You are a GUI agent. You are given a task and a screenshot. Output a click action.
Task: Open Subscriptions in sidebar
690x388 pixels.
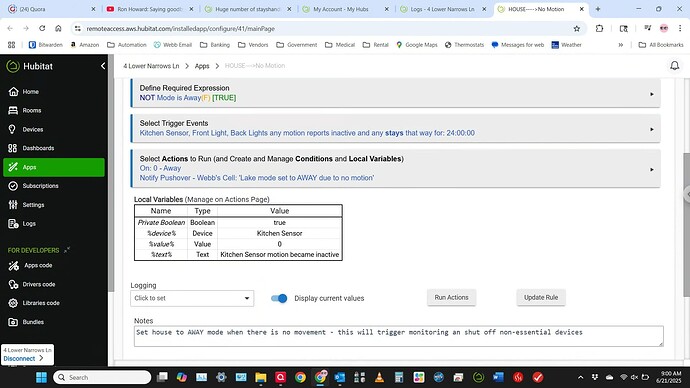pos(33,186)
